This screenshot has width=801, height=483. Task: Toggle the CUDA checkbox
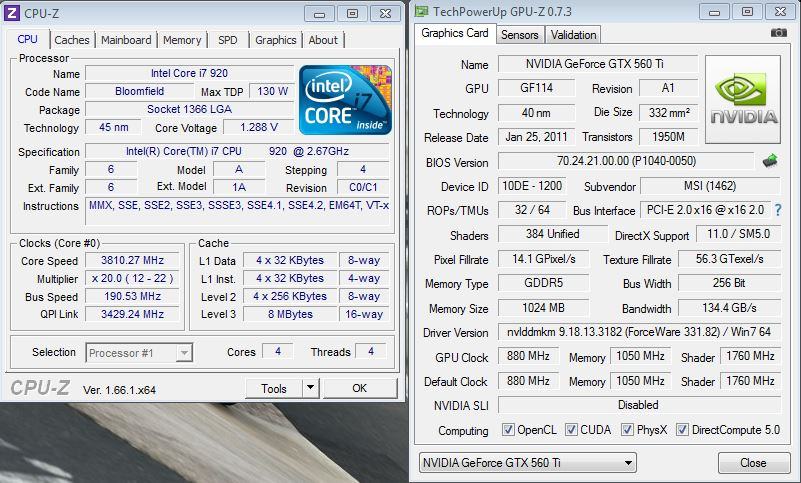tap(571, 429)
